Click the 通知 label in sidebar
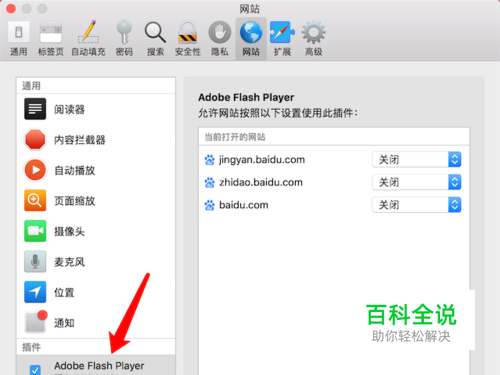The width and height of the screenshot is (500, 375). 64,323
